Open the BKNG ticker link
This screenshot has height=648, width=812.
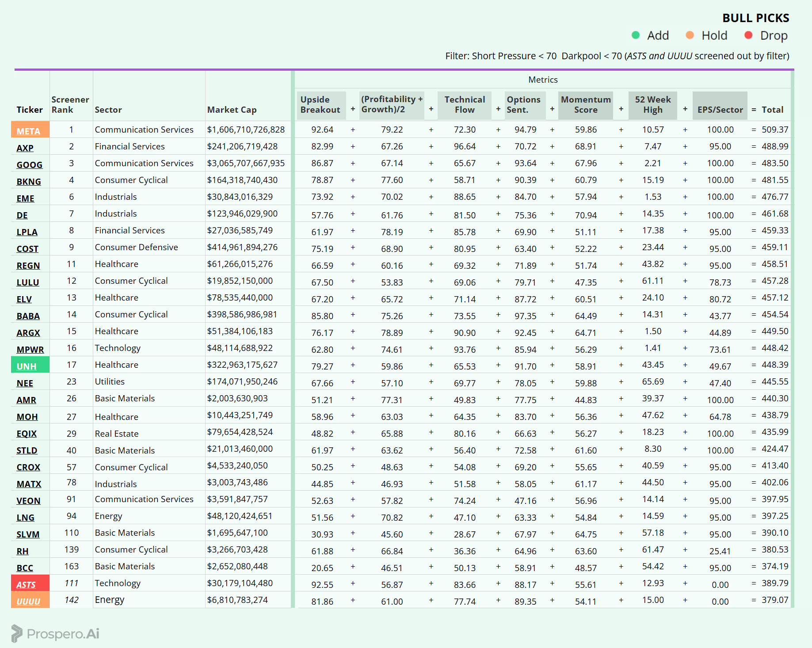point(29,182)
